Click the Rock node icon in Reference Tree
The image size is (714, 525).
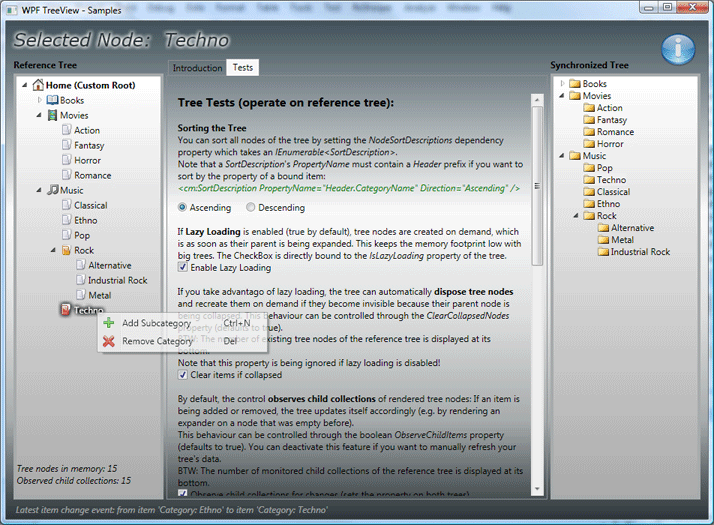click(x=66, y=250)
